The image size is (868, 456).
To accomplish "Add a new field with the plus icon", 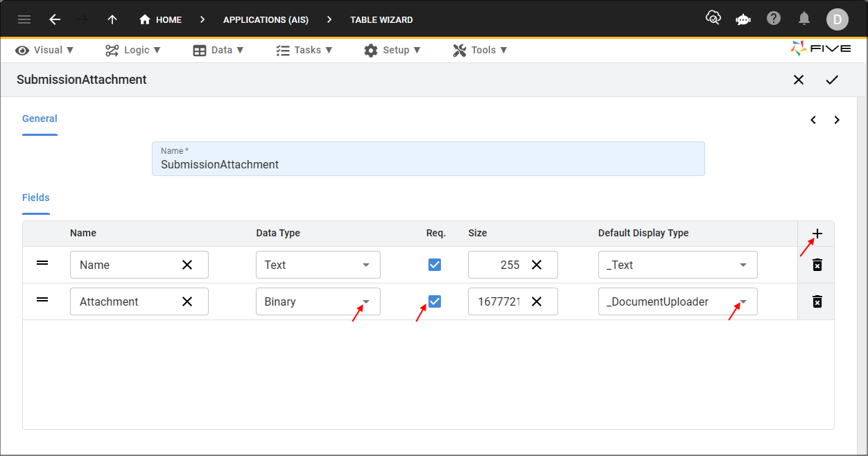I will (817, 234).
